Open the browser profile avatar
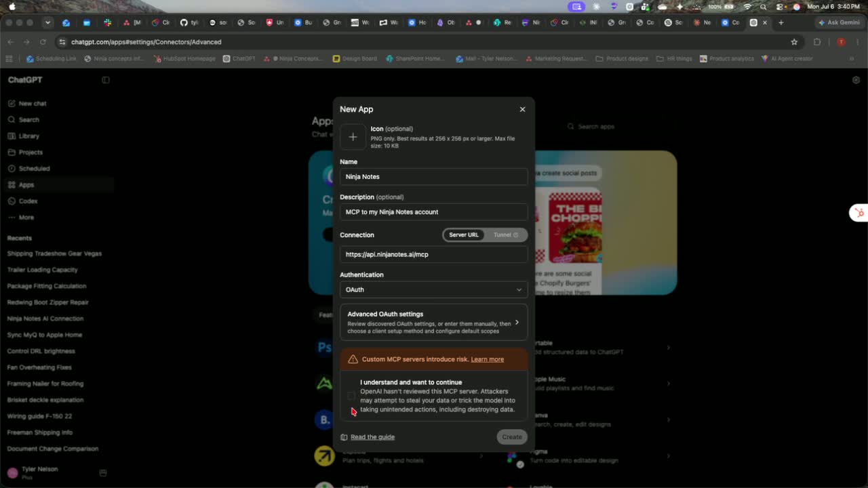 [842, 42]
